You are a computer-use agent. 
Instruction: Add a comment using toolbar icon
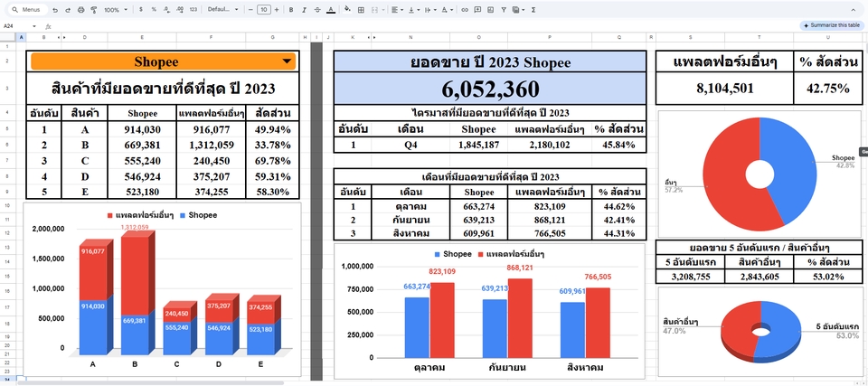(476, 10)
